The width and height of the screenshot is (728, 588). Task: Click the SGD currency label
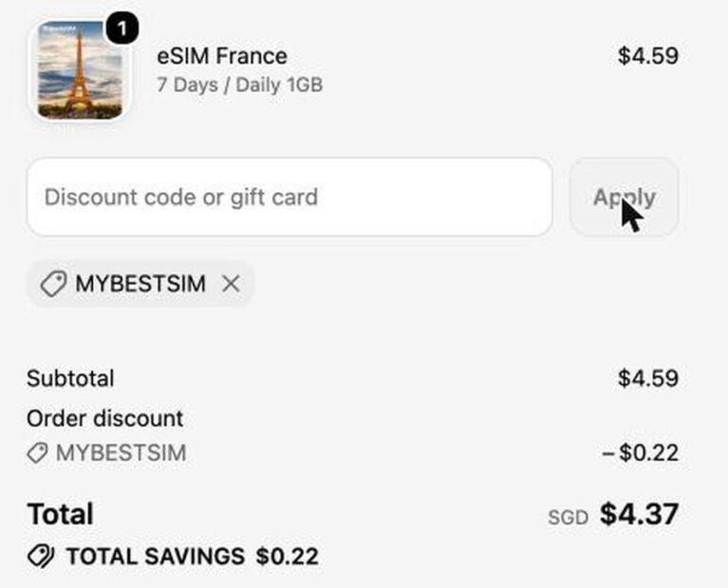[x=568, y=518]
